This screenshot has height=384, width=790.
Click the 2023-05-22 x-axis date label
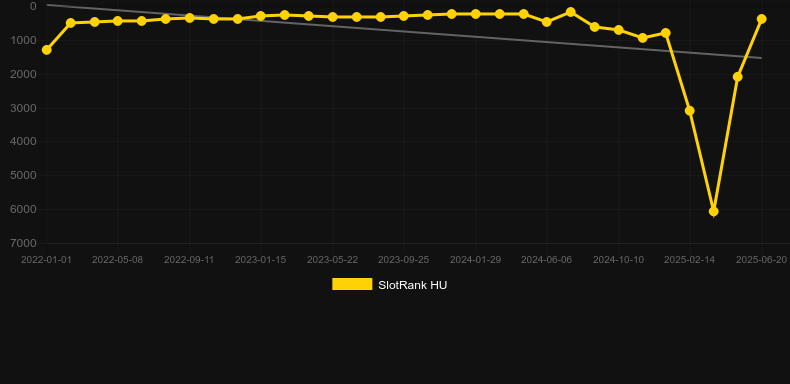click(333, 260)
